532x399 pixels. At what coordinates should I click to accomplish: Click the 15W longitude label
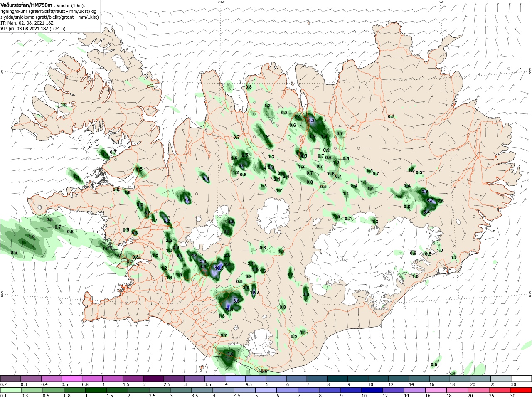click(x=440, y=2)
